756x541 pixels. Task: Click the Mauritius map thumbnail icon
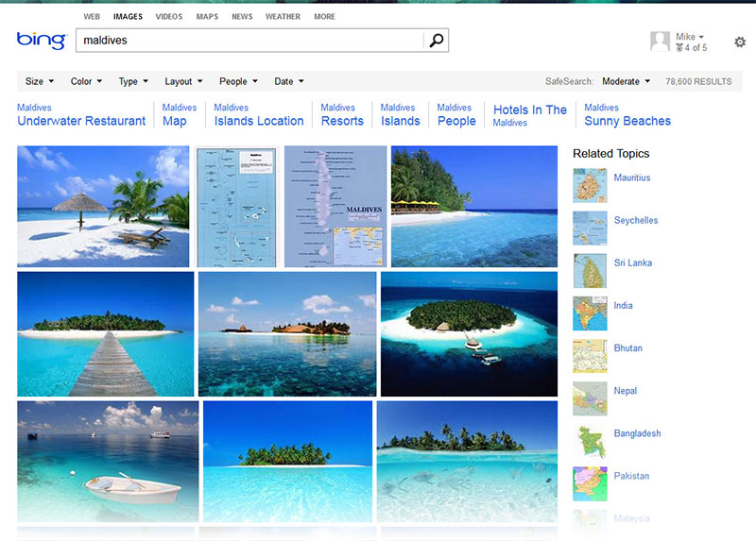coord(590,185)
